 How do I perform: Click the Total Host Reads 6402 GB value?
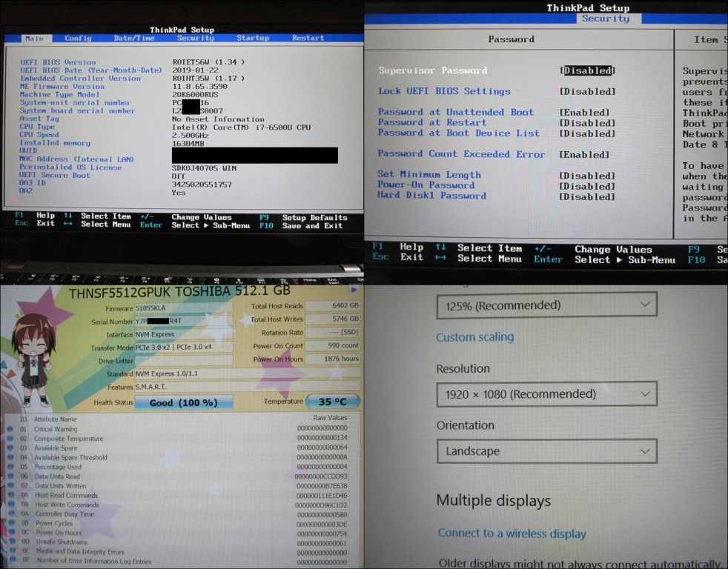coord(332,305)
